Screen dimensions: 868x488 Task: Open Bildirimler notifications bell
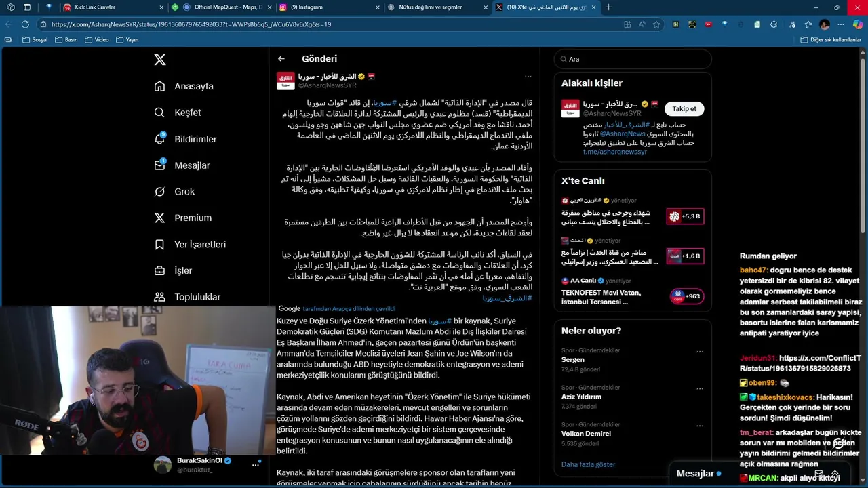coord(185,139)
